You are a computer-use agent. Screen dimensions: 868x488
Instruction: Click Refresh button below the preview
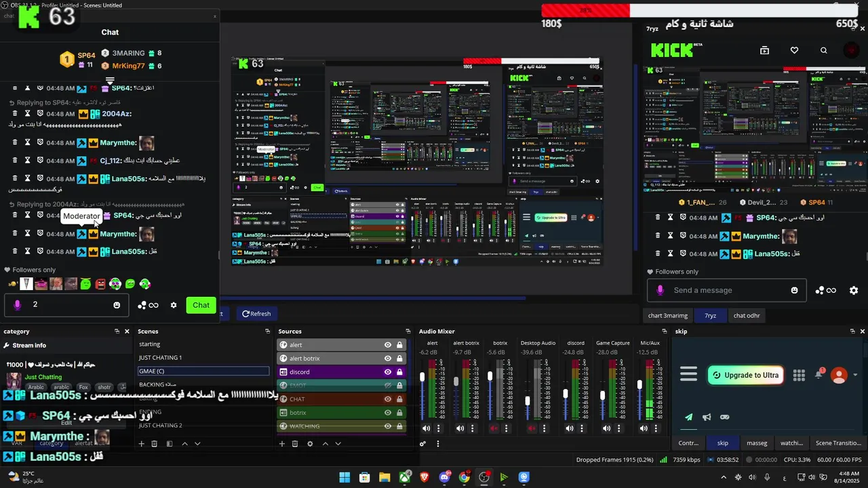point(256,314)
